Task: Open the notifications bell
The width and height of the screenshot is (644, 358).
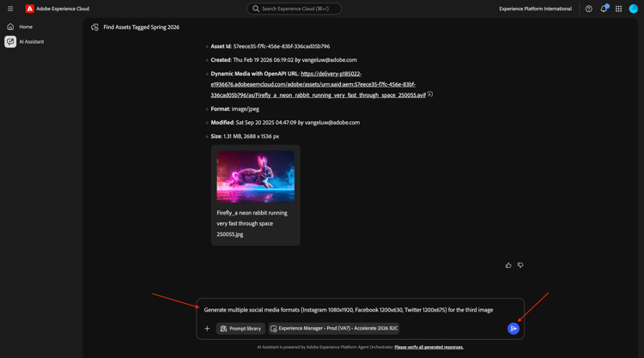Action: (604, 9)
